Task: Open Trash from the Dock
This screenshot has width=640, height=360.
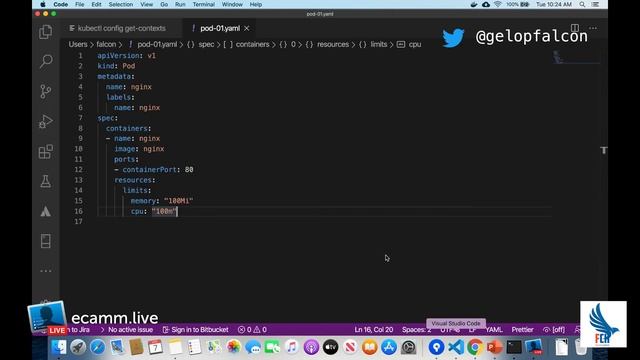Action: tap(581, 347)
